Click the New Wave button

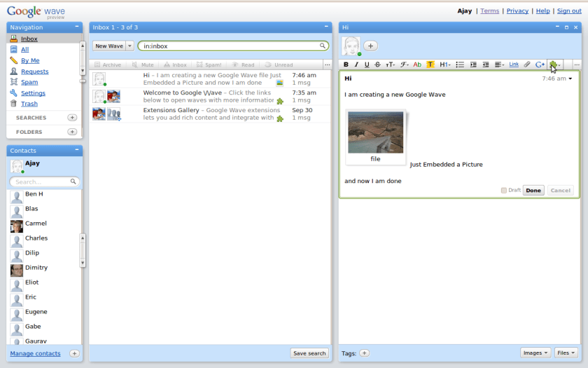click(x=109, y=46)
